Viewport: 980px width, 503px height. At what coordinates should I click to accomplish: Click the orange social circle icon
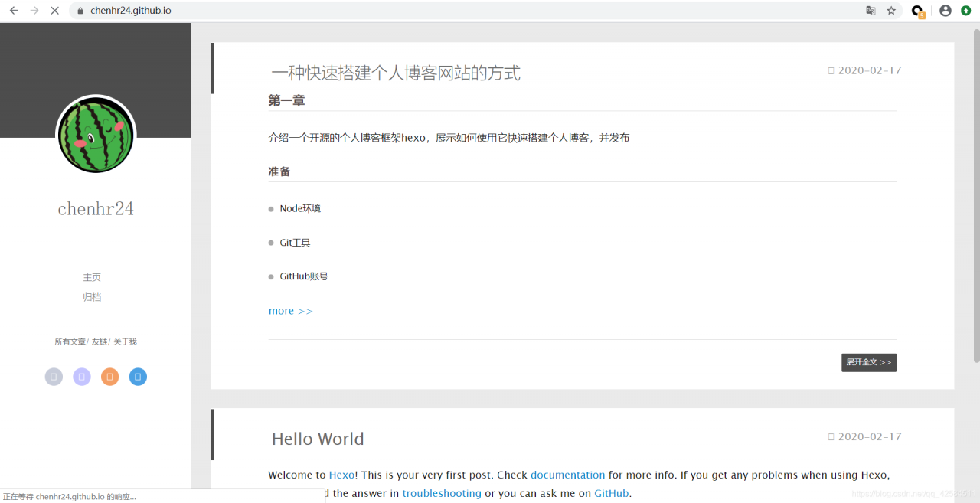(110, 377)
